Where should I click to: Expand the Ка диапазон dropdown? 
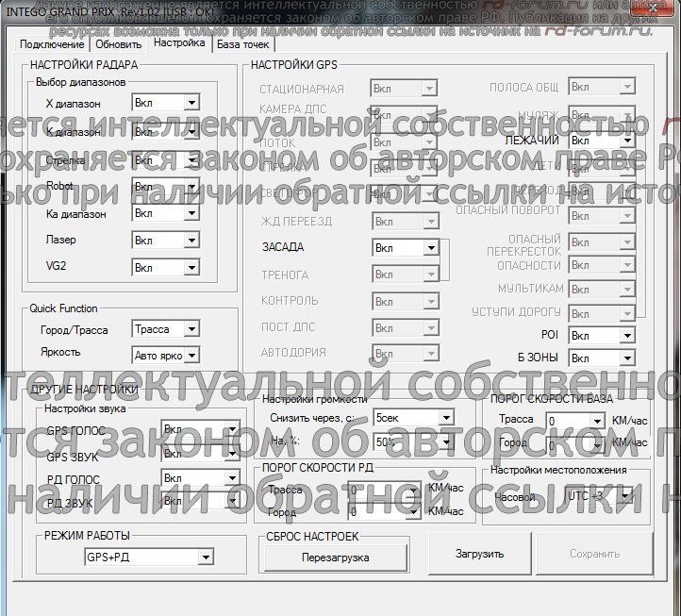tap(165, 213)
